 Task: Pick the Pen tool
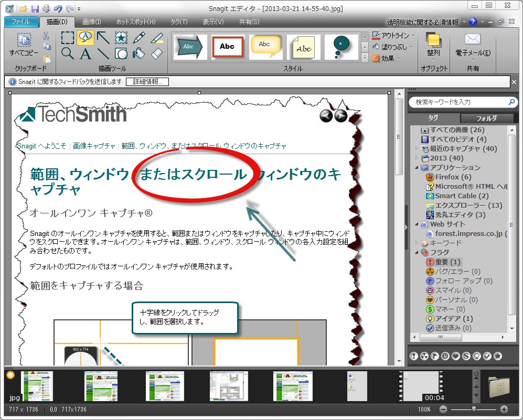coord(140,38)
